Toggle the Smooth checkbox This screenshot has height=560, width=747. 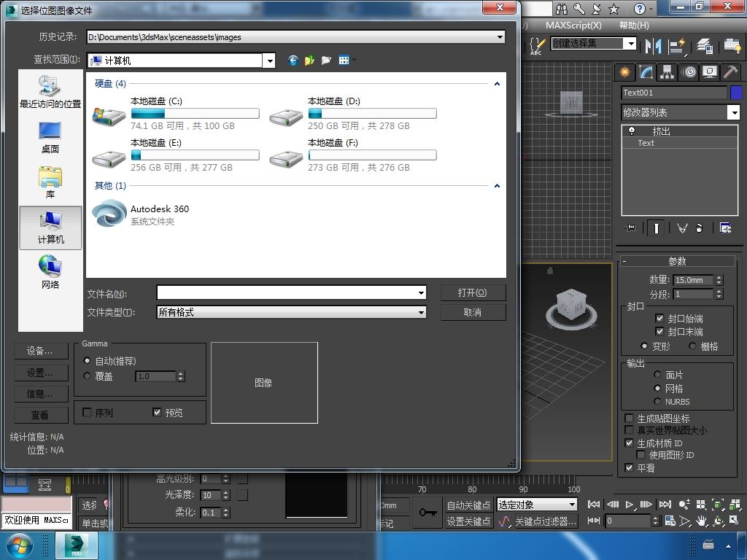click(629, 467)
